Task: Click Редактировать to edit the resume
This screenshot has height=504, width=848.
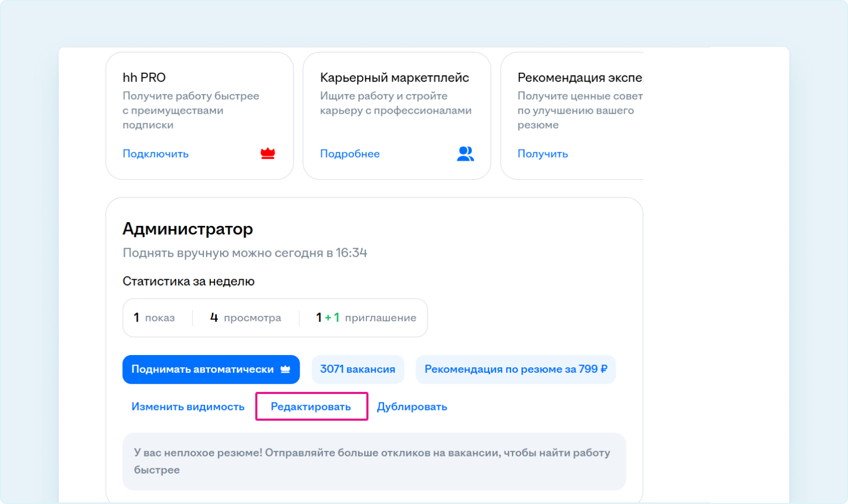Action: 311,407
